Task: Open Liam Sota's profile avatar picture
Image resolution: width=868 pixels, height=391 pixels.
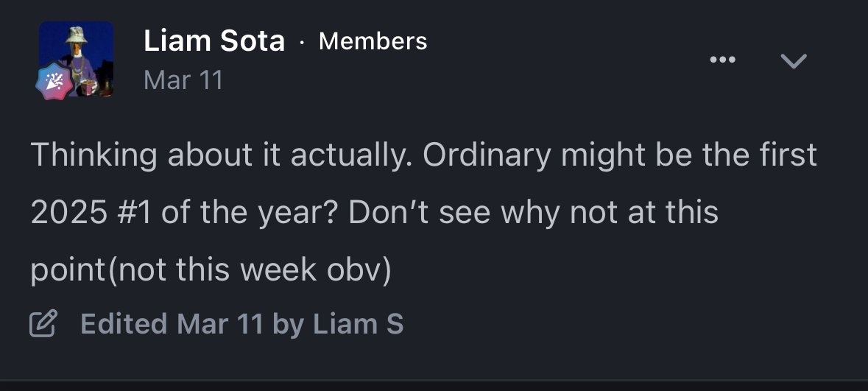Action: (x=77, y=59)
